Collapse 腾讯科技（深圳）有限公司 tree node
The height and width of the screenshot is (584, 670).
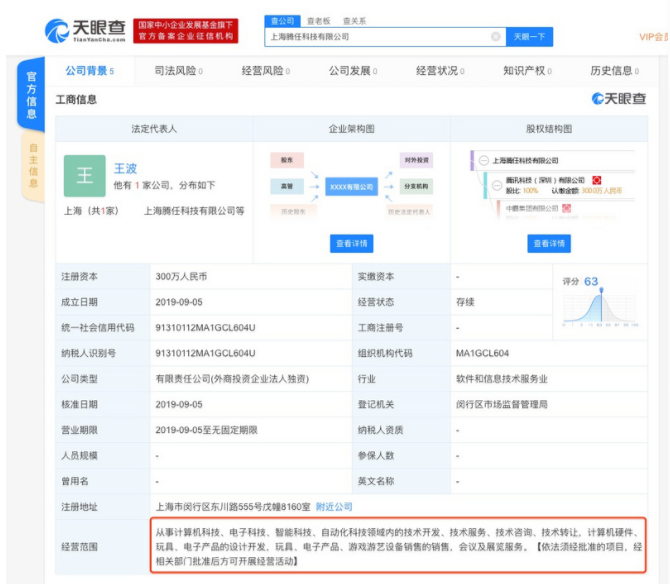click(x=497, y=185)
